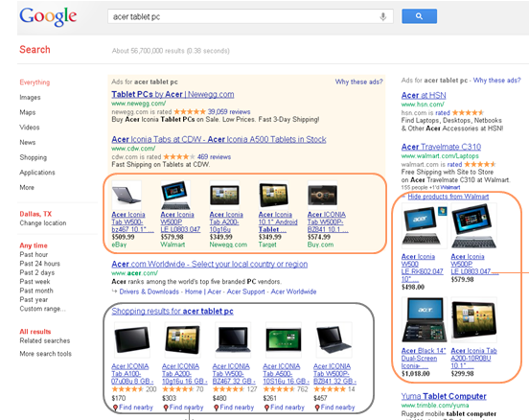Open Tablet PCs by Acer Newegg ad
This screenshot has width=529, height=420.
coord(172,94)
